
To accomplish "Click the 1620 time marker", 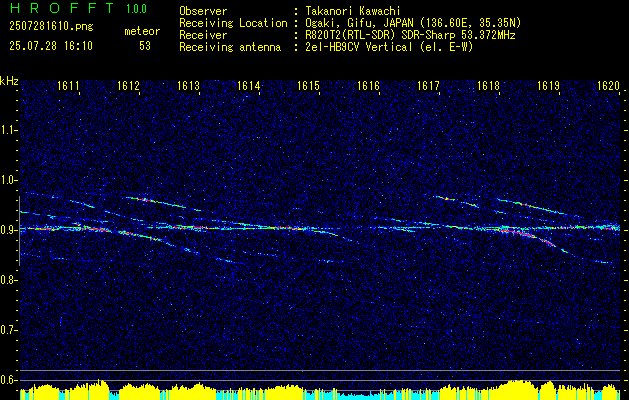I will [x=608, y=85].
